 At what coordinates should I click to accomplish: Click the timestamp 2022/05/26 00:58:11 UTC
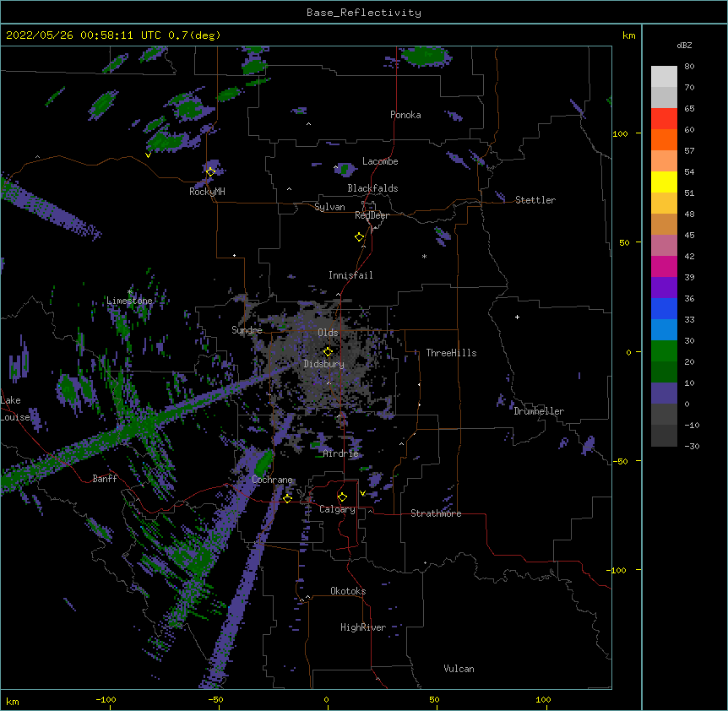click(84, 35)
